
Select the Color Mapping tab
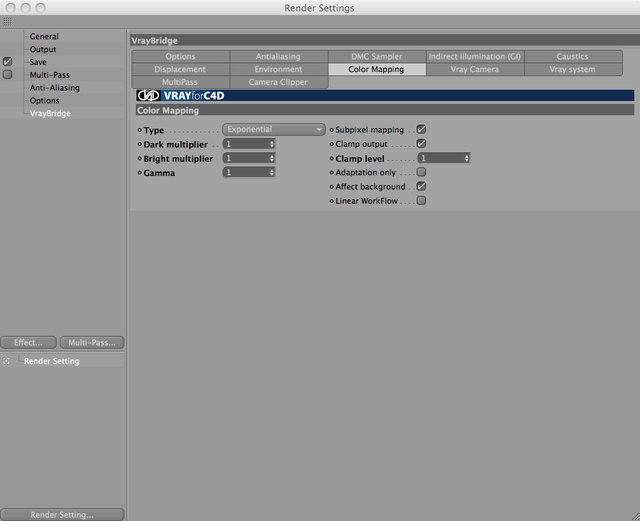click(377, 69)
